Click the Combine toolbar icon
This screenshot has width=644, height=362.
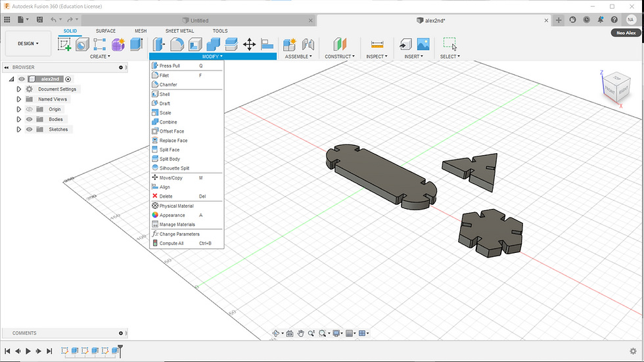tap(213, 44)
